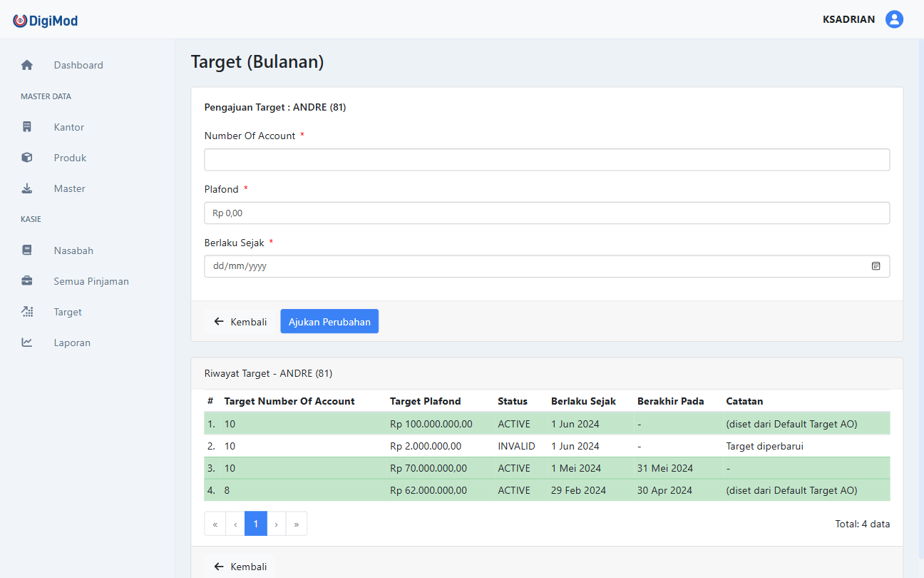Click the DigiMod logo
Image resolution: width=924 pixels, height=578 pixels.
pos(45,20)
